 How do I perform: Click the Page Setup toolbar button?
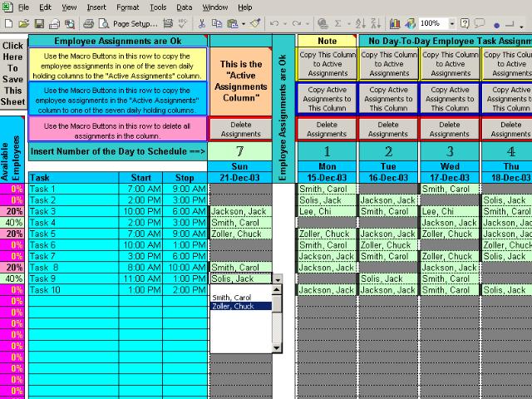pos(135,24)
